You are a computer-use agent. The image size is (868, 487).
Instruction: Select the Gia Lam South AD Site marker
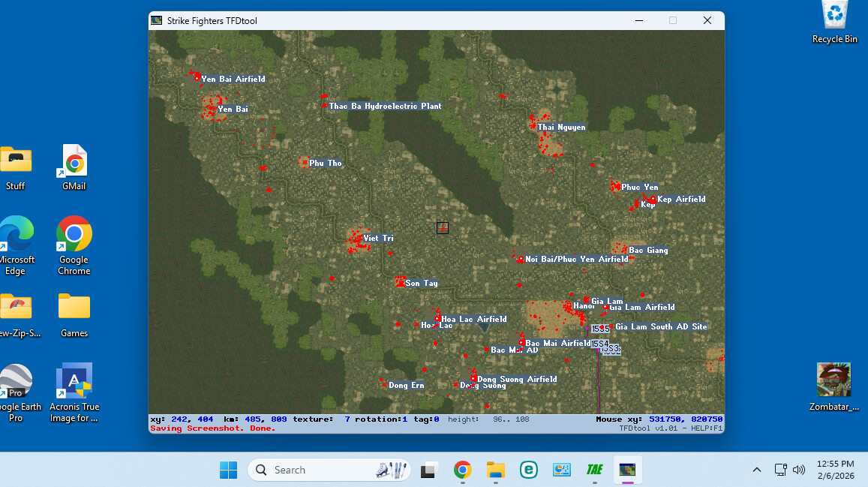click(611, 326)
